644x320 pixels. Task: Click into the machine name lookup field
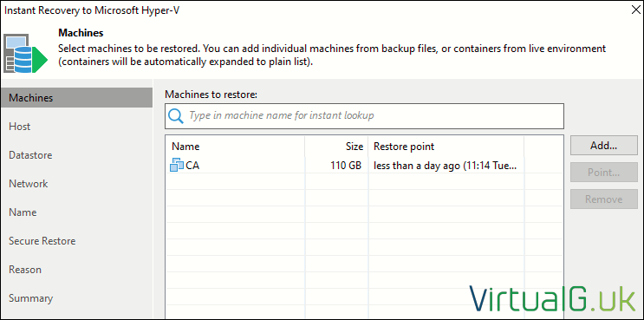[x=364, y=116]
